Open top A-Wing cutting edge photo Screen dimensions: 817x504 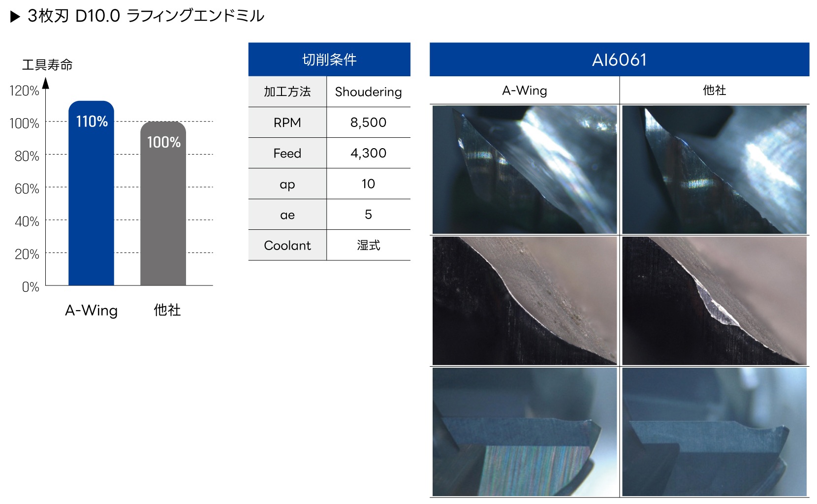524,169
